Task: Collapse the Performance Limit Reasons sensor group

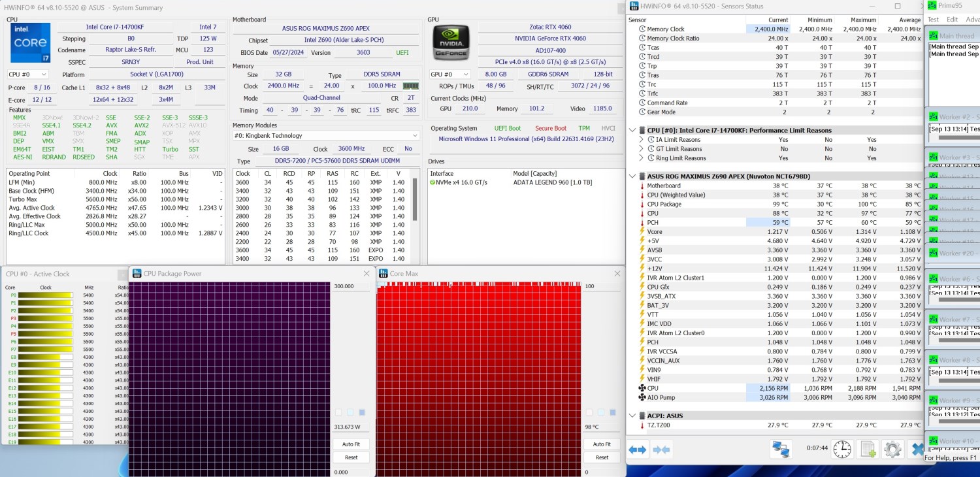Action: pyautogui.click(x=632, y=130)
